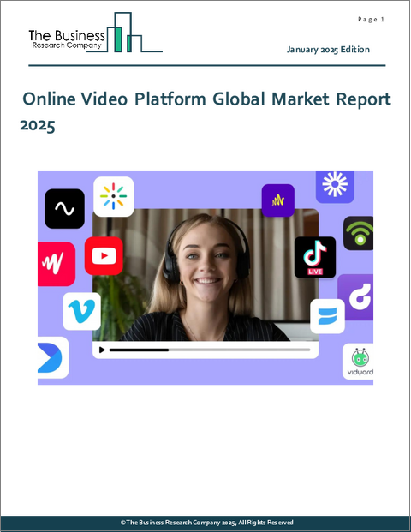
Task: Click The Business Research Company logo
Action: (x=95, y=33)
